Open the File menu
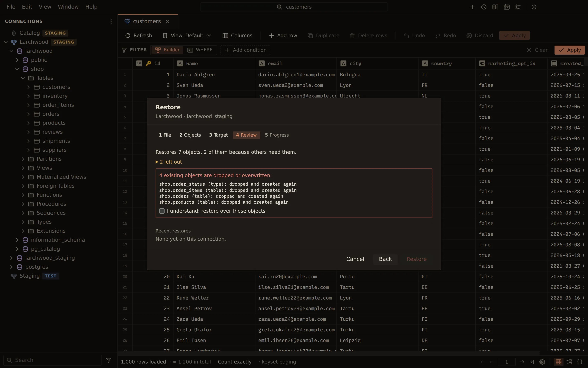 click(x=11, y=7)
